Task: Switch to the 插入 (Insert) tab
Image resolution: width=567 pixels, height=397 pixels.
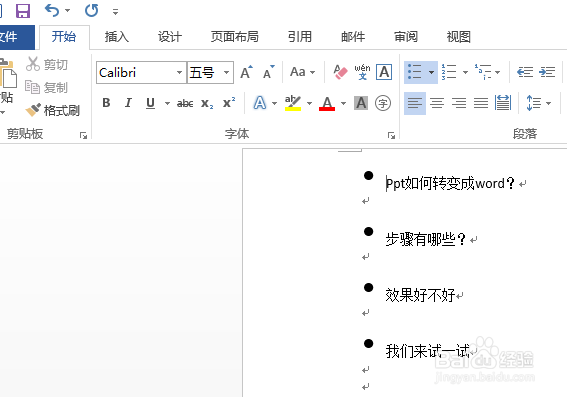Action: click(x=117, y=37)
